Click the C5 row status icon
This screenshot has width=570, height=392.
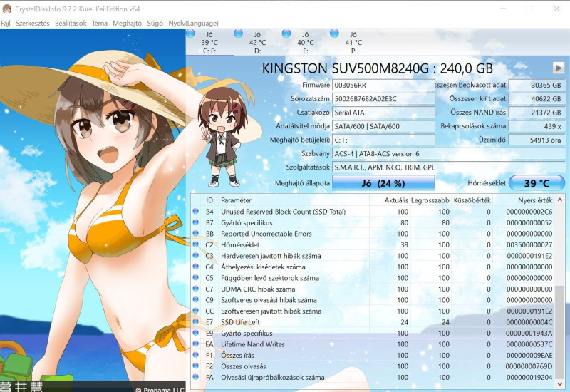[195, 277]
